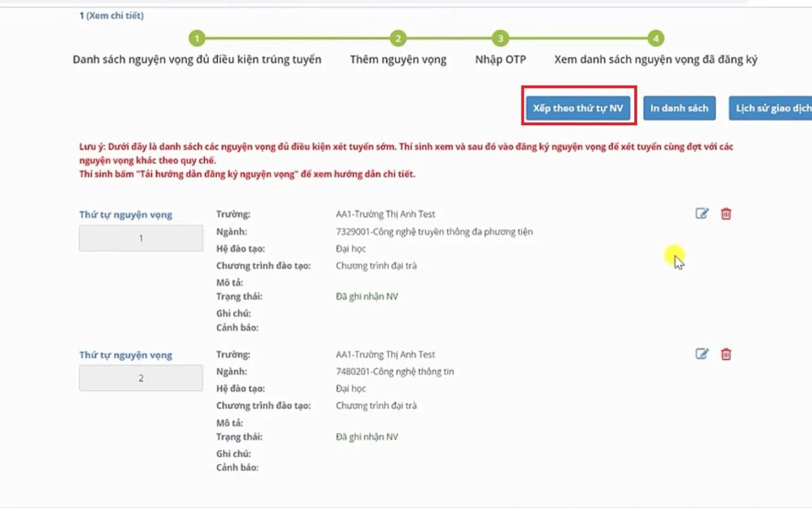This screenshot has width=812, height=508.
Task: Edit the second nguyện vọng entry
Action: point(701,354)
